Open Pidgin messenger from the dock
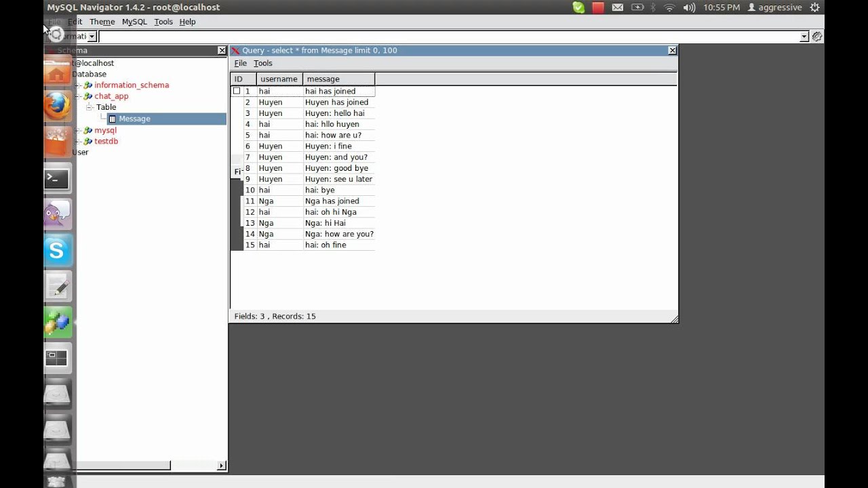The width and height of the screenshot is (868, 488). (x=58, y=215)
